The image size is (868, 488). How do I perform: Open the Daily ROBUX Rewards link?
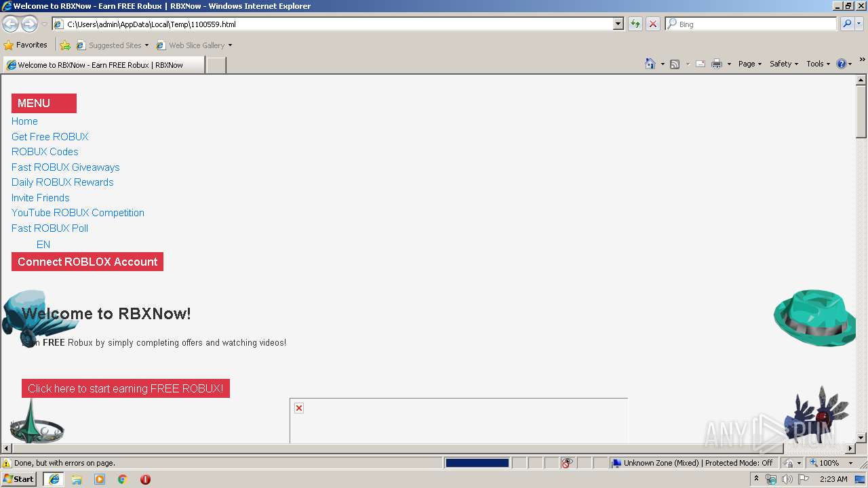[62, 182]
